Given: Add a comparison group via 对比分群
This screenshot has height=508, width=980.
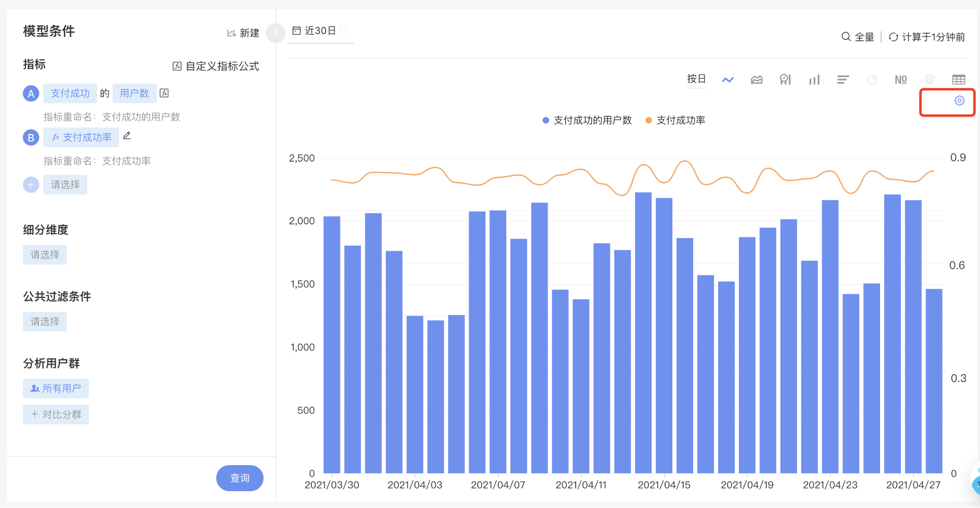Looking at the screenshot, I should point(56,415).
